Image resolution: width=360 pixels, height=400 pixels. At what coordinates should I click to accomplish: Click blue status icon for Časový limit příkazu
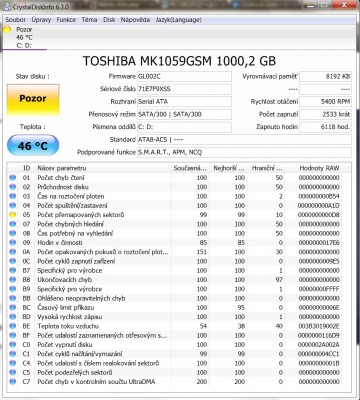point(13,307)
